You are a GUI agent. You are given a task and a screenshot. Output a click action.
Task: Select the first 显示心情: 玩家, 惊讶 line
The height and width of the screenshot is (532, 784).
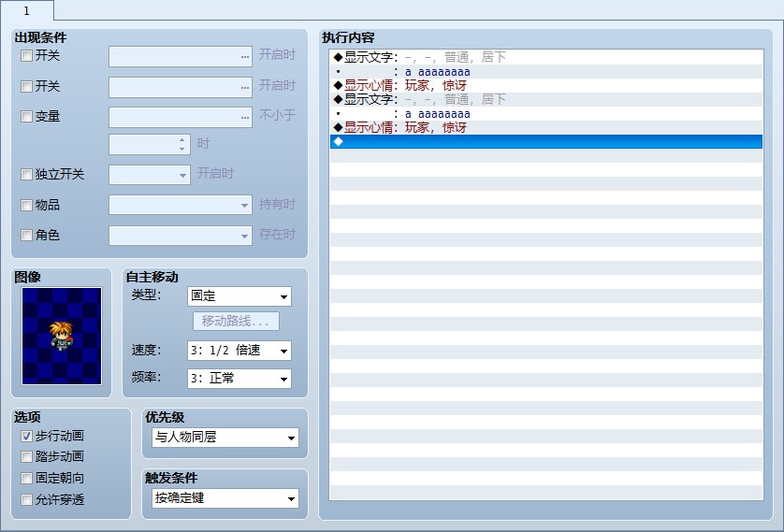point(546,85)
